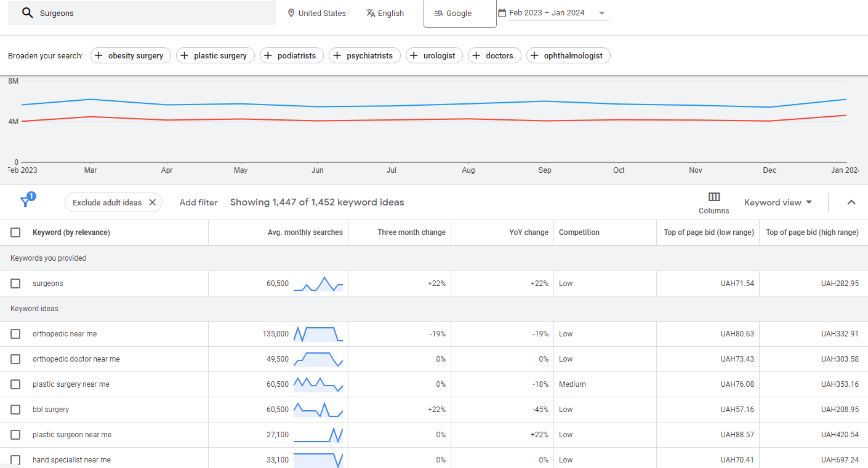
Task: Check the select-all header checkbox
Action: [x=15, y=232]
